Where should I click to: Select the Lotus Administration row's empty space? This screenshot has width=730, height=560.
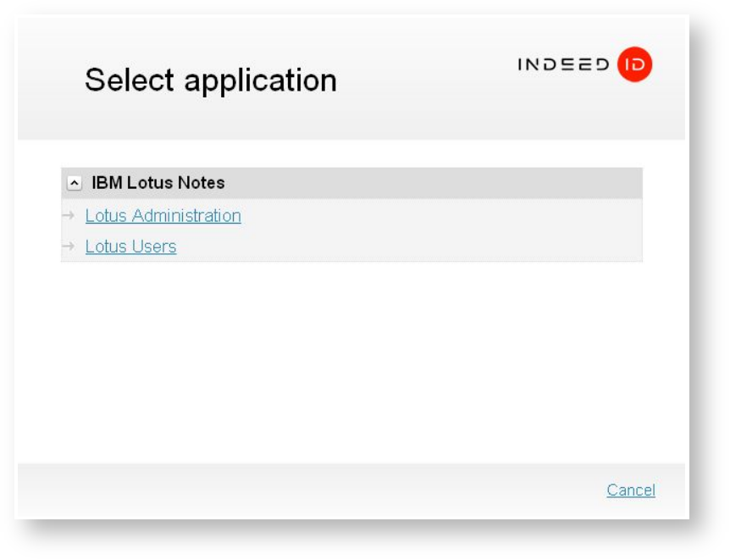click(440, 216)
